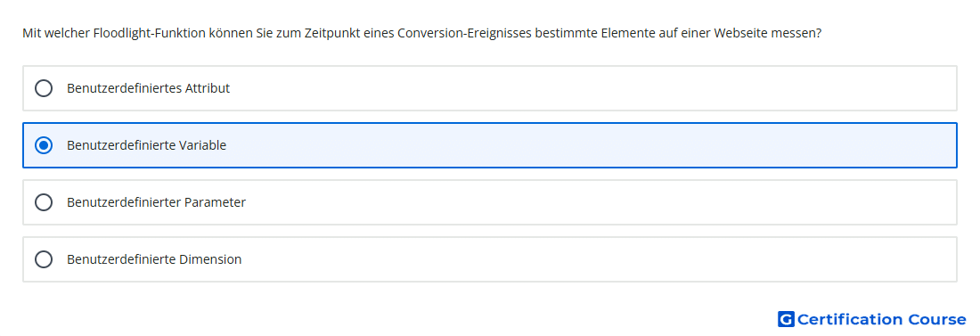Click the word 'Conversion-Ereignisses' in question

[x=464, y=33]
